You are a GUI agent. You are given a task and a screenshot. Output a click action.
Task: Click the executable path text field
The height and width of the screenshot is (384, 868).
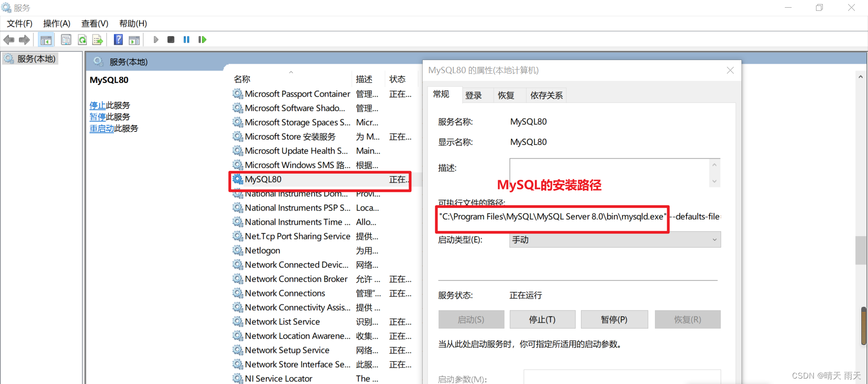coord(579,217)
